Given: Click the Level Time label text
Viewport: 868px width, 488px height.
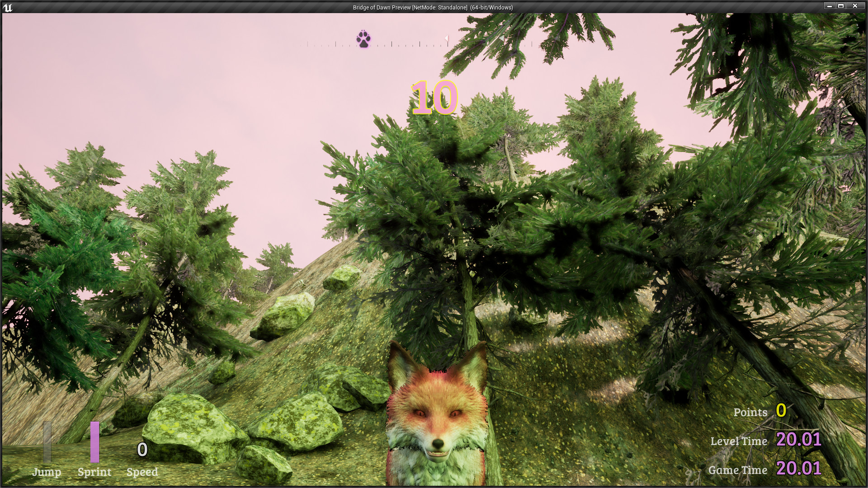Looking at the screenshot, I should (x=740, y=441).
